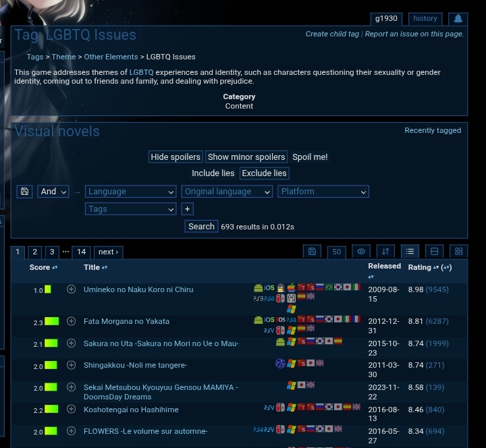
Task: Sort by Rating arrows
Action: point(436,267)
